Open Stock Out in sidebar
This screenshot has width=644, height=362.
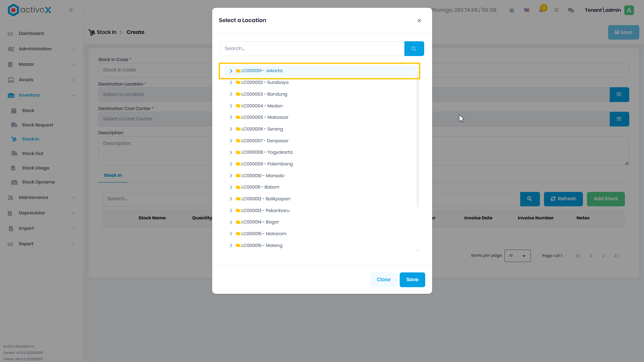pyautogui.click(x=33, y=154)
